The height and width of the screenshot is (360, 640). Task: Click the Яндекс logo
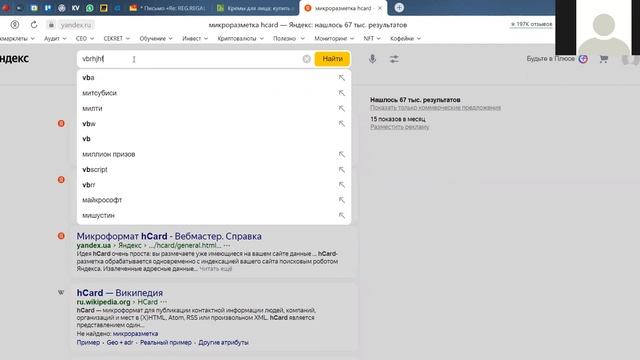14,58
